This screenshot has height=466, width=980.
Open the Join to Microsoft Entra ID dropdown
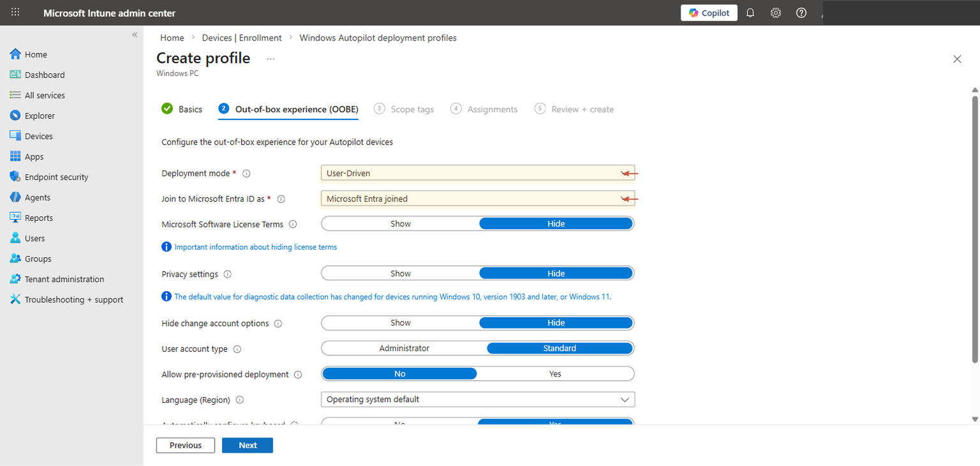coord(477,199)
